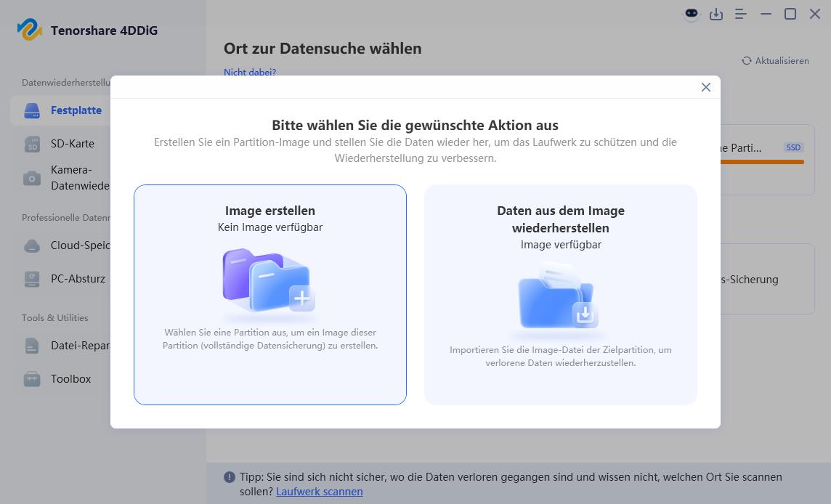The height and width of the screenshot is (504, 831).
Task: Choose Daten aus dem Image wiederherstellen
Action: [x=560, y=294]
